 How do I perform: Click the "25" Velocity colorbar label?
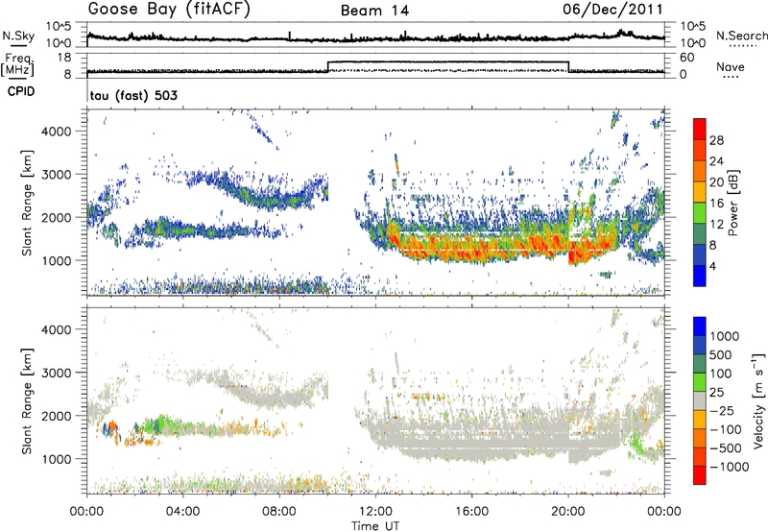point(717,392)
